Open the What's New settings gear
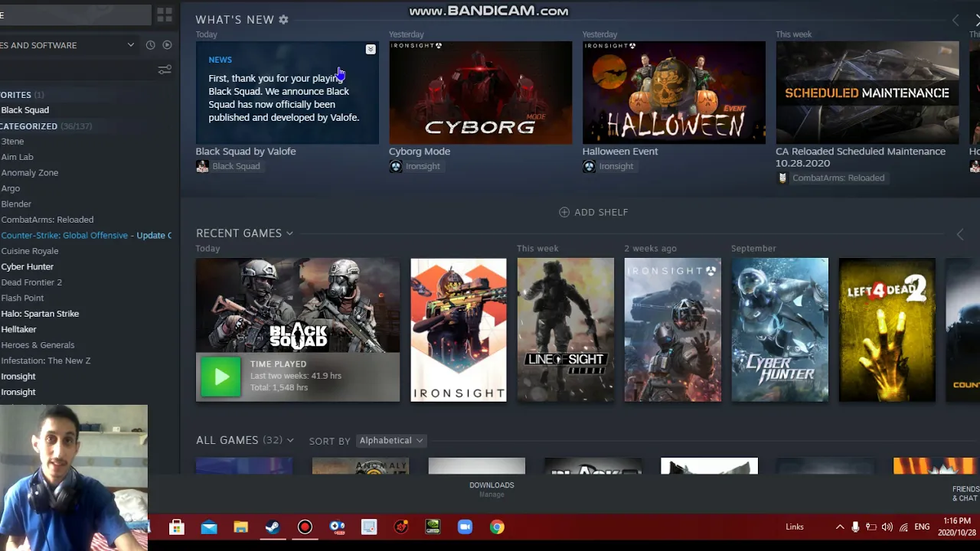Image resolution: width=980 pixels, height=551 pixels. (x=283, y=19)
